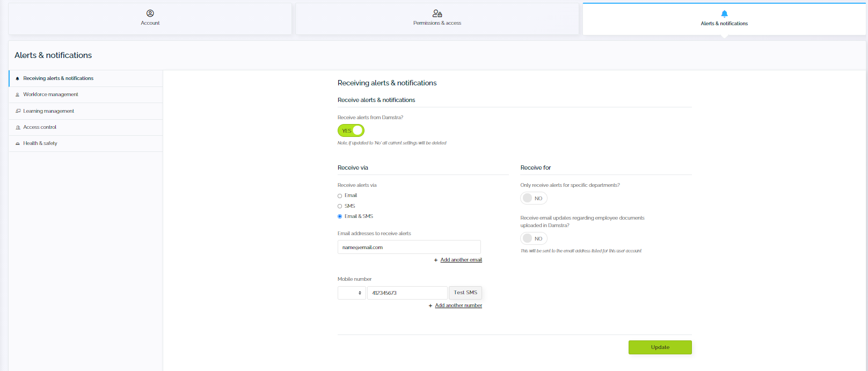Click the Health & safety helmet icon
868x371 pixels.
18,143
